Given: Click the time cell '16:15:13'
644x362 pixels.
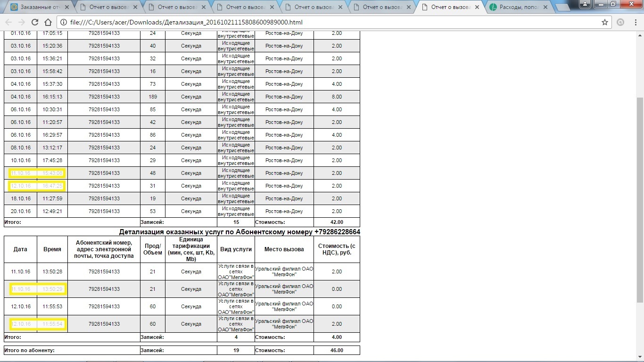Looking at the screenshot, I should tap(52, 97).
